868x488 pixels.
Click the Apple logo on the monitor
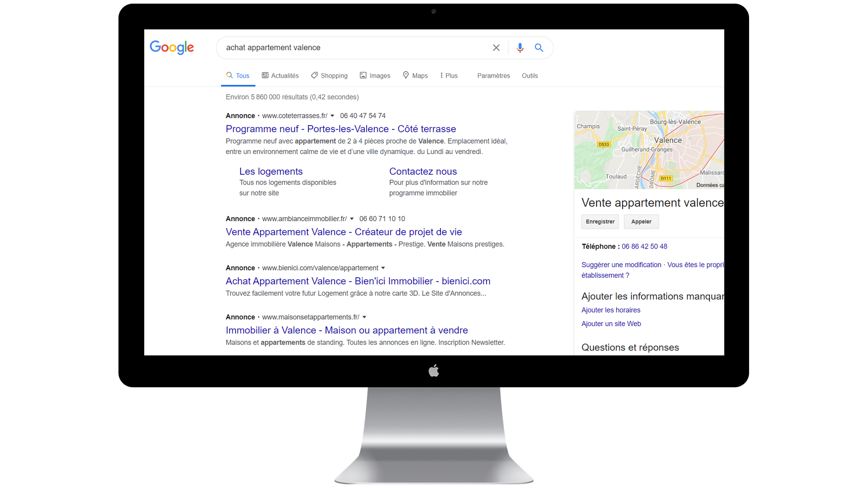click(434, 371)
